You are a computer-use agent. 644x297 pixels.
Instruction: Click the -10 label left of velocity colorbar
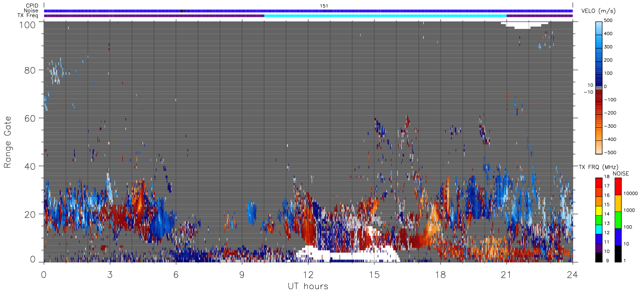click(x=588, y=92)
